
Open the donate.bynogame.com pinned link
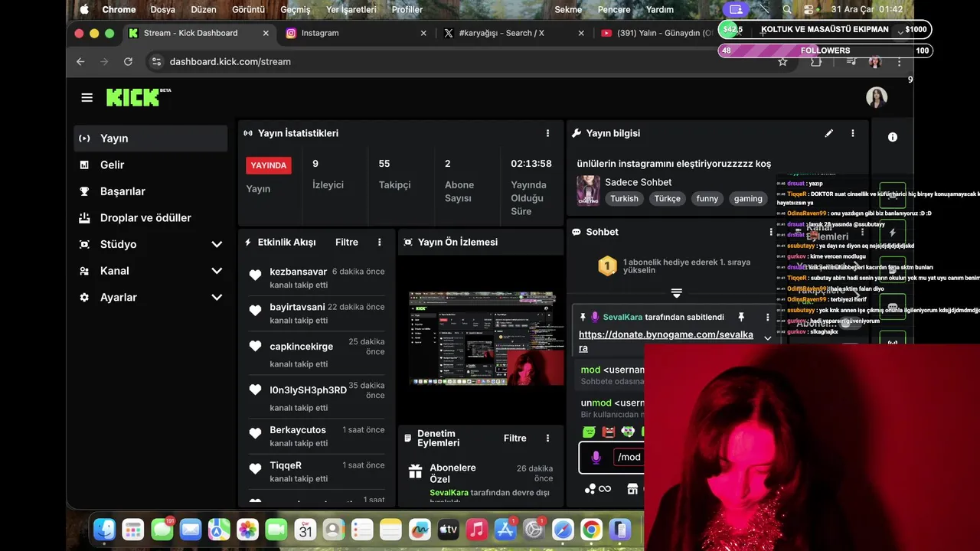click(x=665, y=341)
